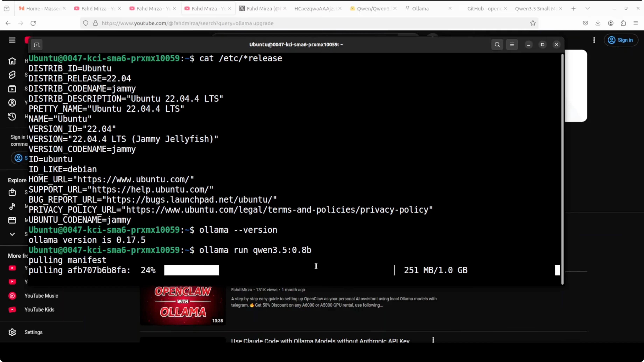Click the Sign in button
Screen dimensions: 644x362
621,40
